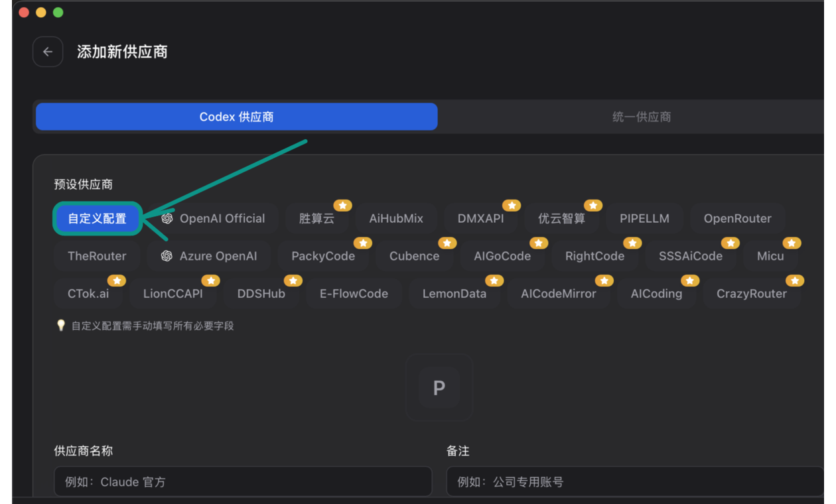Click the lightbulb hint icon
The height and width of the screenshot is (504, 836).
coord(61,326)
